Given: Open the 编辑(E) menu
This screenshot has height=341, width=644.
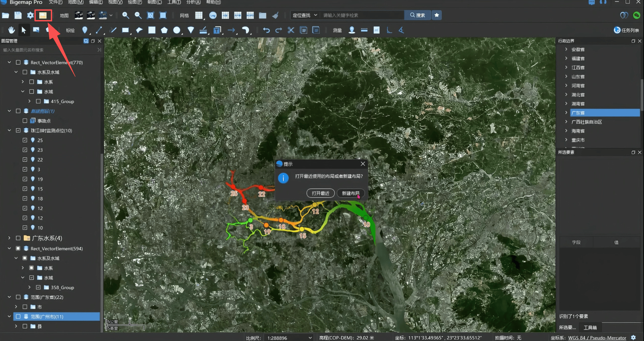Looking at the screenshot, I should coord(96,2).
